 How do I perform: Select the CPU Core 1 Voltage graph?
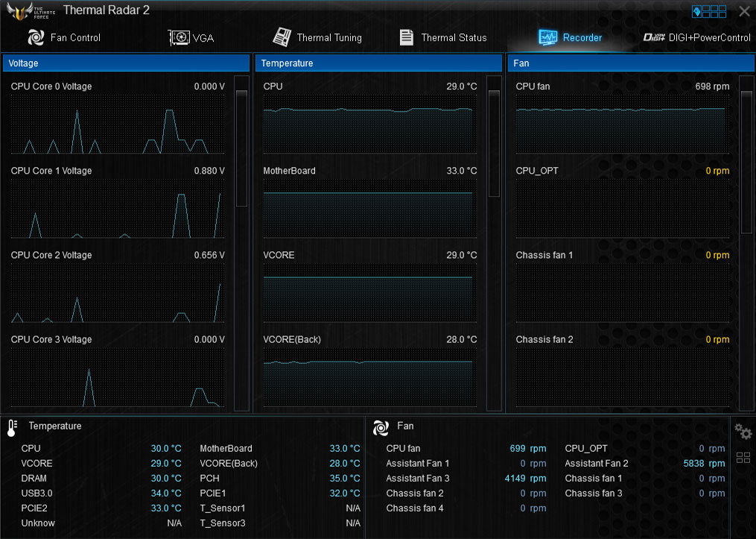click(118, 209)
